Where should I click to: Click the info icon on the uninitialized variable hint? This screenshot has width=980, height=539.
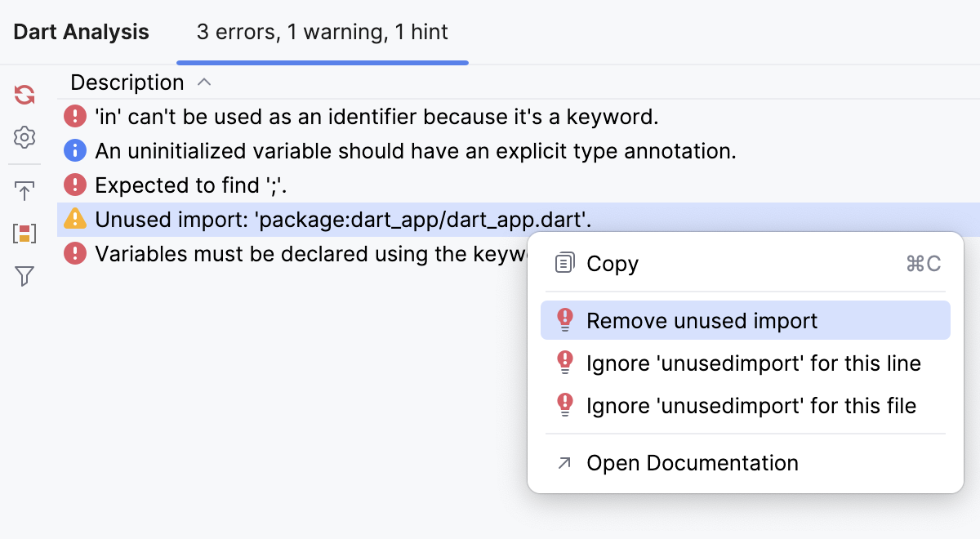point(74,150)
